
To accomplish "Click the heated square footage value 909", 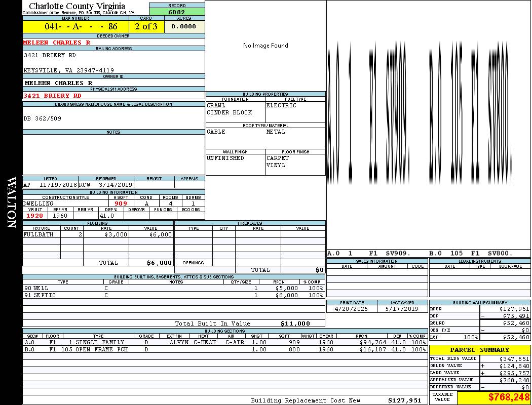I will tap(121, 204).
